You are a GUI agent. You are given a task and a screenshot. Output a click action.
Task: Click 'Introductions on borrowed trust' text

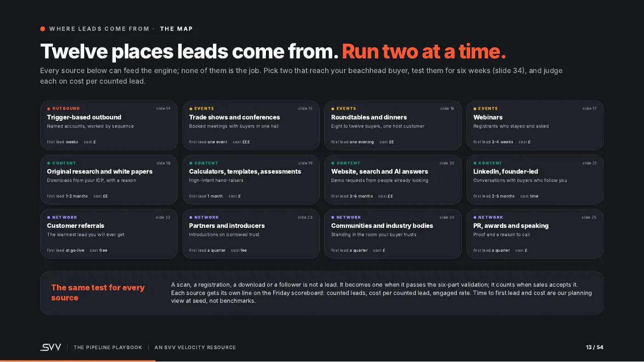coord(224,235)
